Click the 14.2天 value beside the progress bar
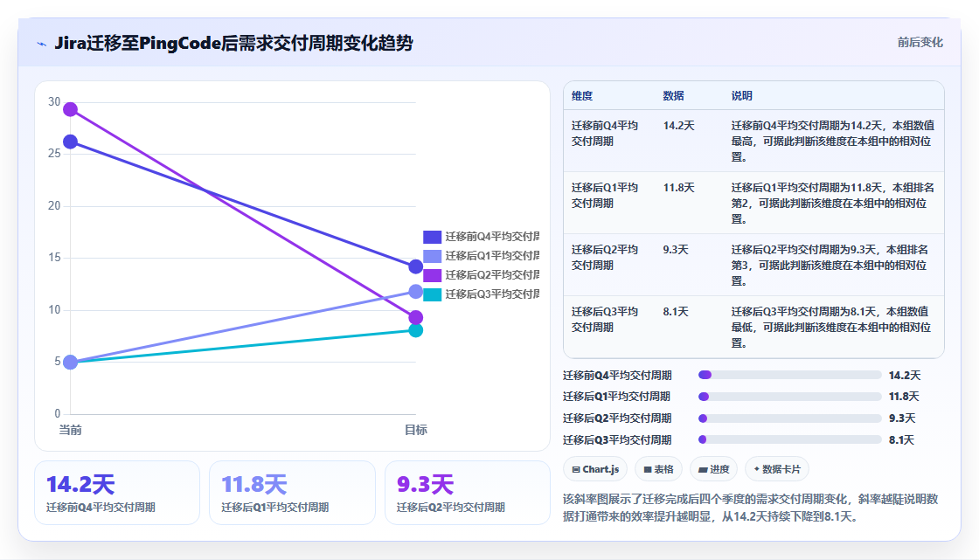The image size is (979, 560). (x=905, y=375)
